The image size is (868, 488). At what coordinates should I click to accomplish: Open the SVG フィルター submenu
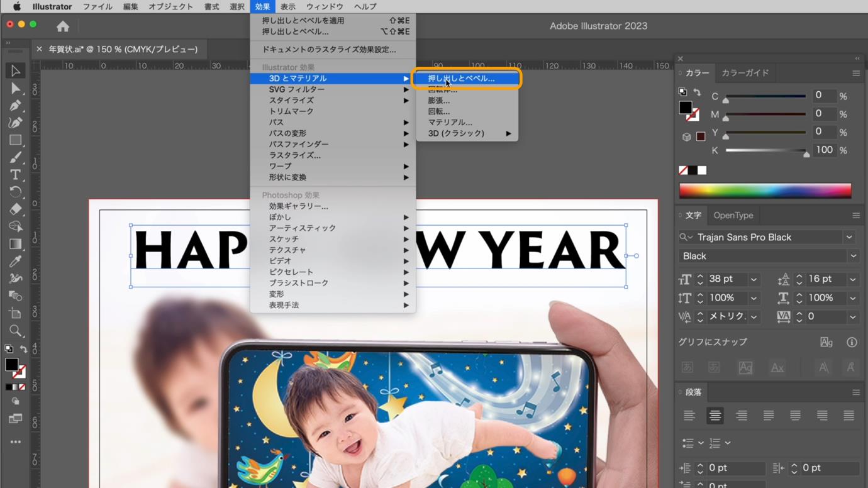click(x=333, y=89)
